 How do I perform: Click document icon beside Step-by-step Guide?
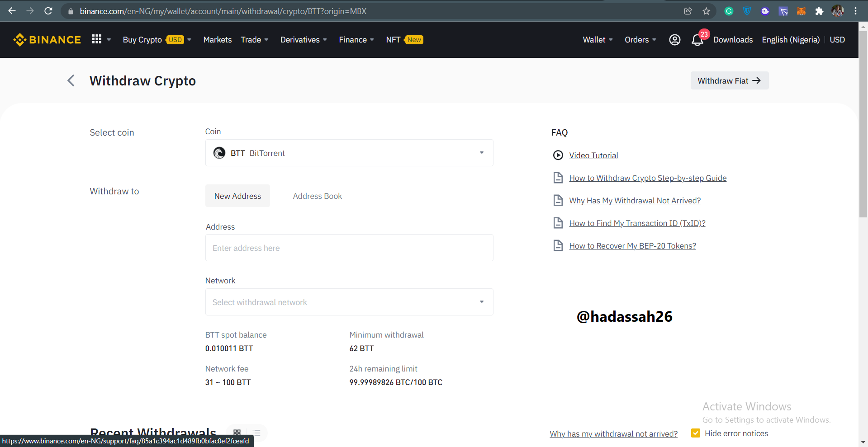click(558, 178)
